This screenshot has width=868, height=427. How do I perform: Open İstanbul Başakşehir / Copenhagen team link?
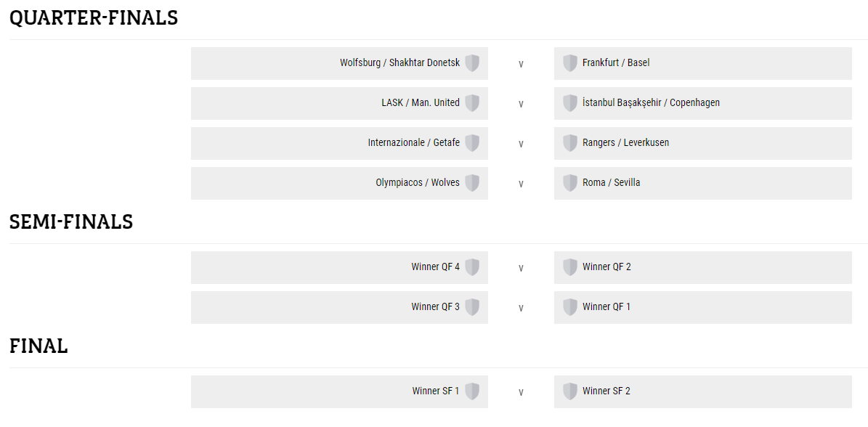(x=651, y=103)
